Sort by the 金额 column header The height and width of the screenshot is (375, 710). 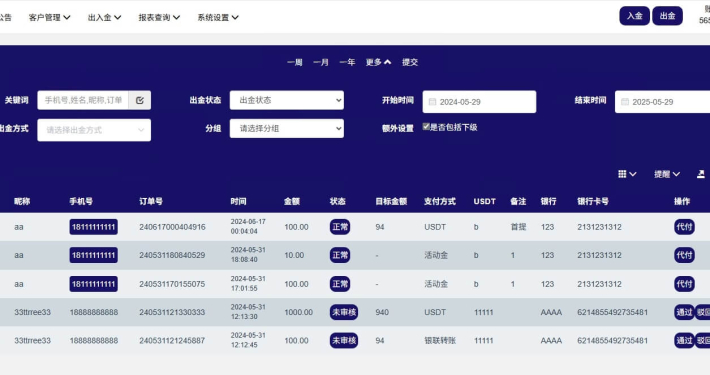tap(292, 201)
